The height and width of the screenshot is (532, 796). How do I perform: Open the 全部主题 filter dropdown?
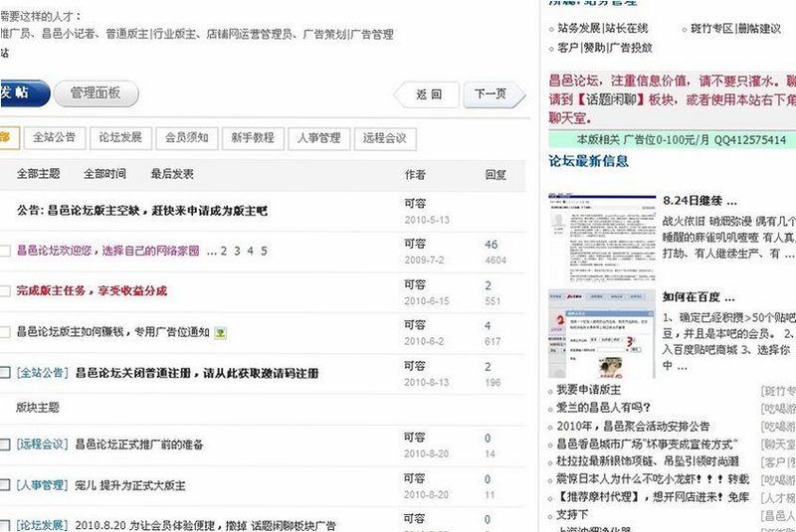(38, 174)
